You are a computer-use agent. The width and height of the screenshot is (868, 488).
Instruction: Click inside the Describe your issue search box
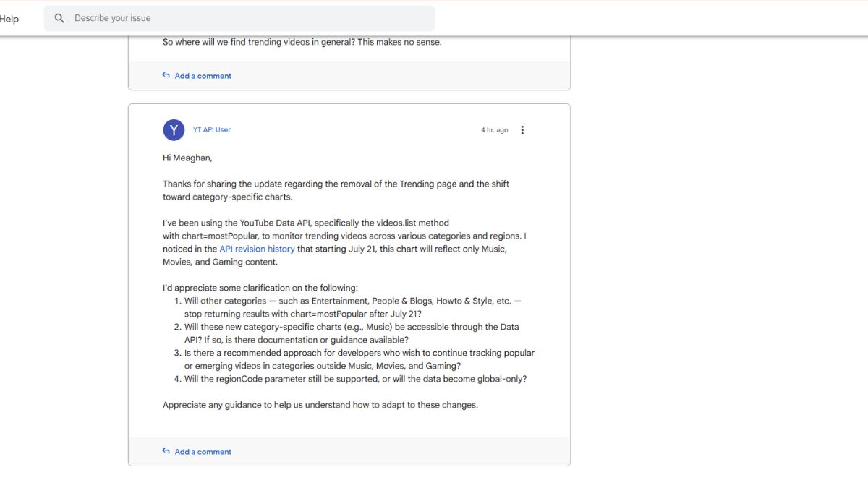click(x=217, y=18)
